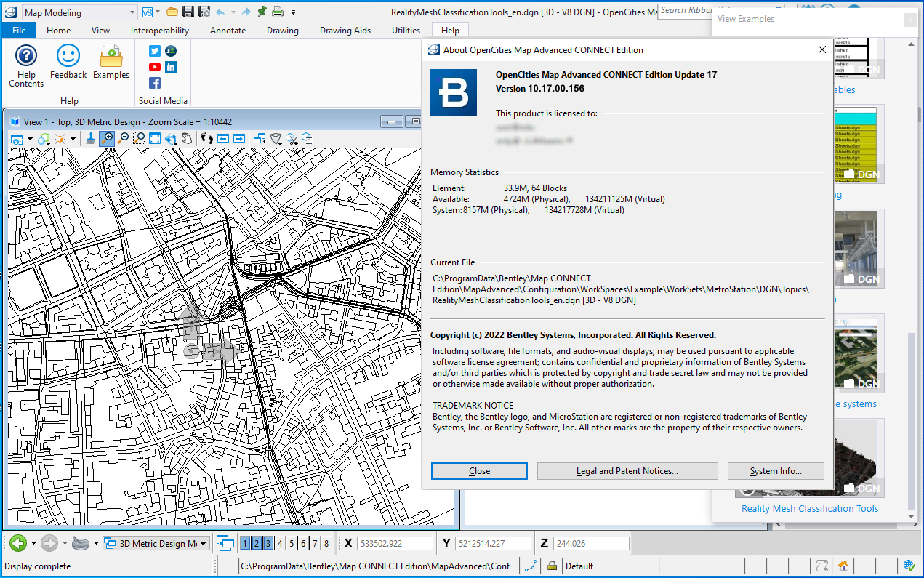Click the X coordinate input field
The height and width of the screenshot is (578, 924).
pos(395,543)
